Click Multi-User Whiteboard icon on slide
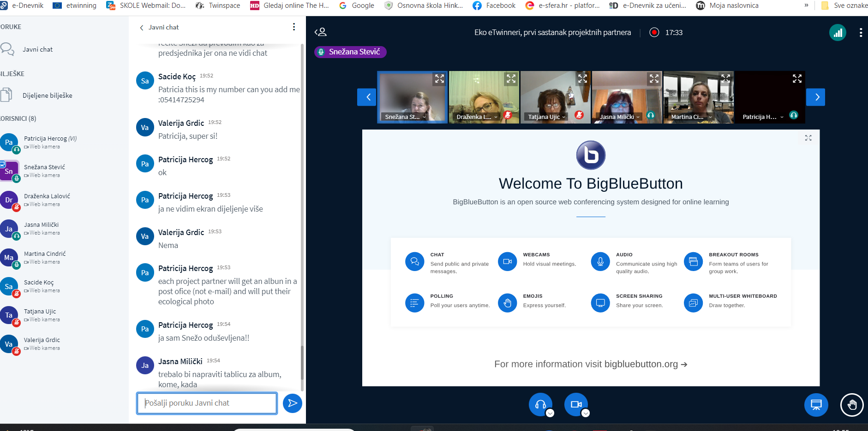868x431 pixels. point(693,303)
